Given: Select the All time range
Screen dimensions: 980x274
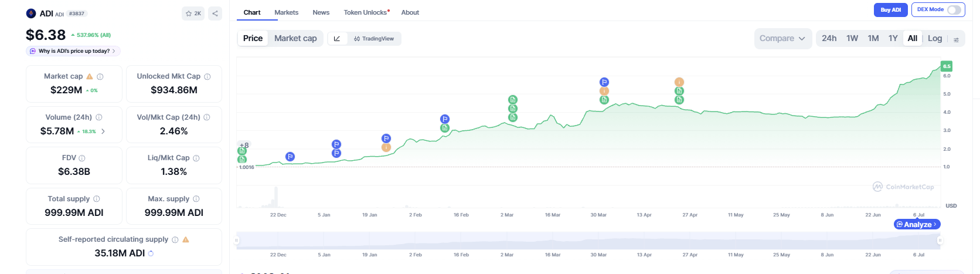Looking at the screenshot, I should point(913,38).
